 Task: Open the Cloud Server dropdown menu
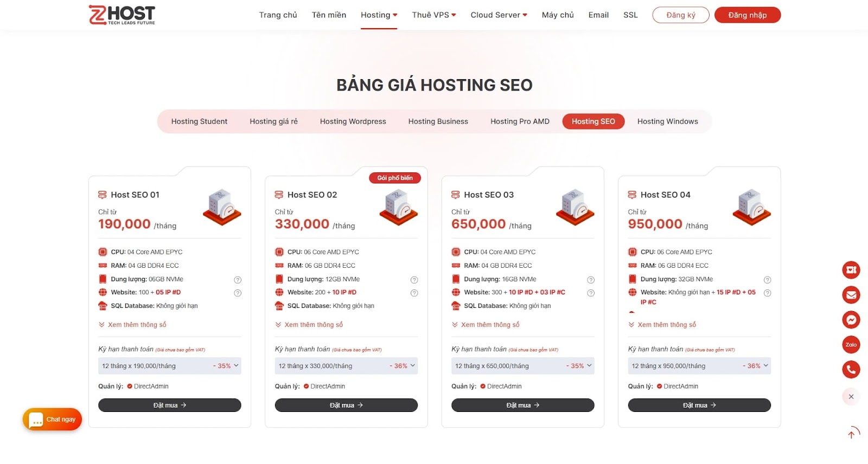click(499, 15)
